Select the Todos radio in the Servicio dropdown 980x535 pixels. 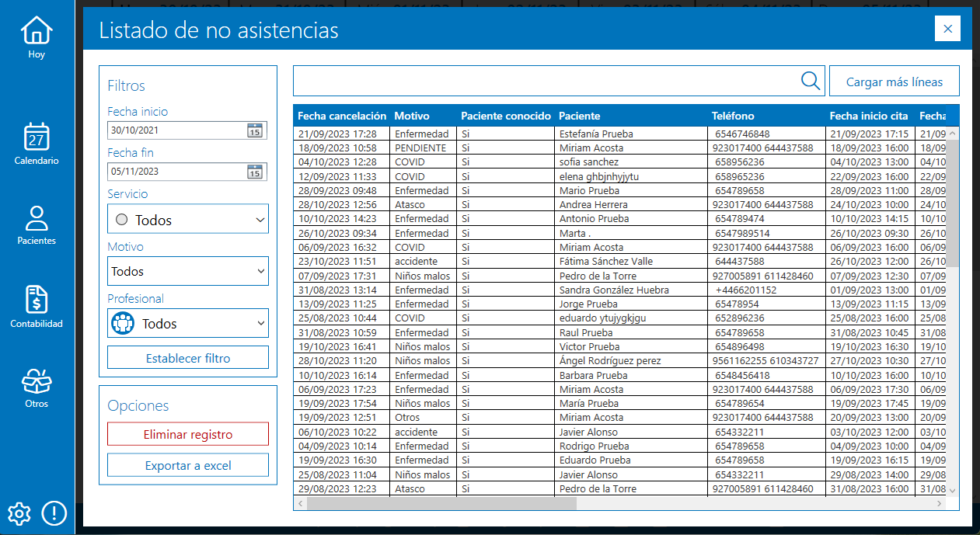coord(122,219)
